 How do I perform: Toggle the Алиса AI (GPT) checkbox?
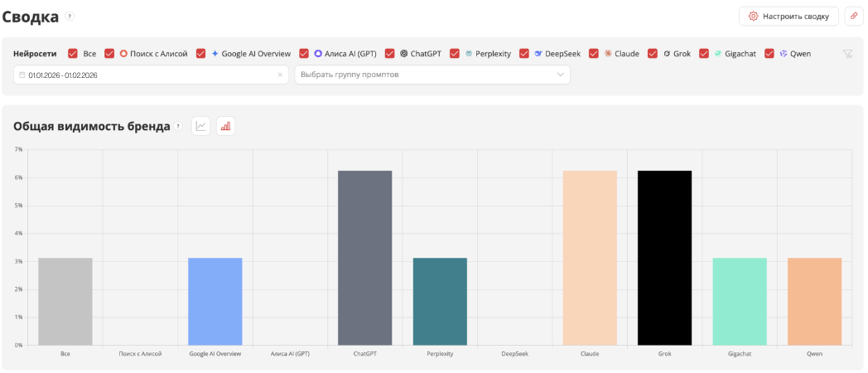point(303,54)
